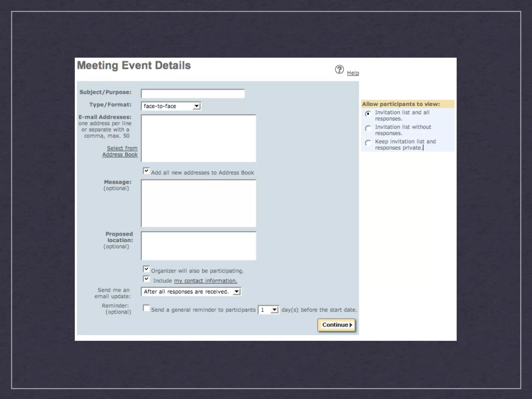Click inside the Message text area
The width and height of the screenshot is (532, 399).
pos(198,203)
